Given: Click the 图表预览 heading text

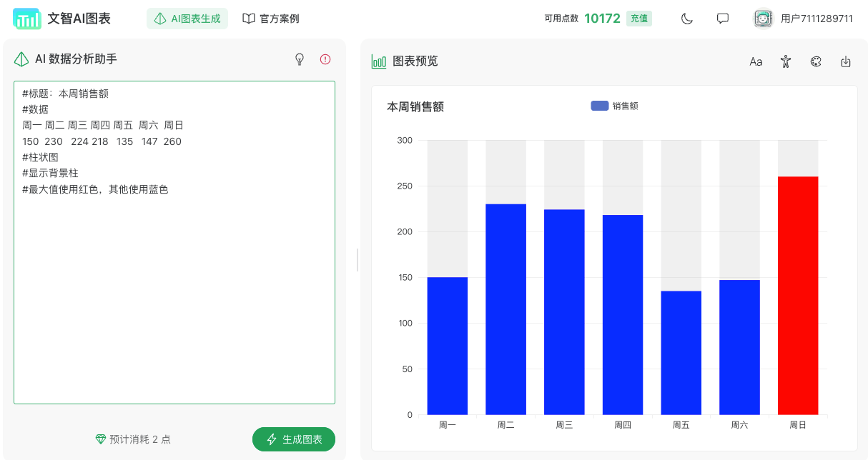Looking at the screenshot, I should (x=415, y=61).
